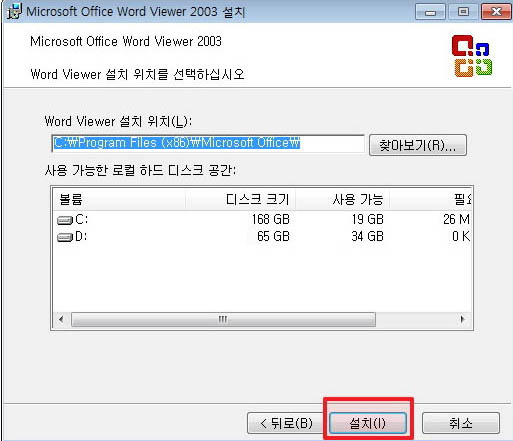Click the 사용 가능 column header
This screenshot has width=513, height=441.
[342, 200]
